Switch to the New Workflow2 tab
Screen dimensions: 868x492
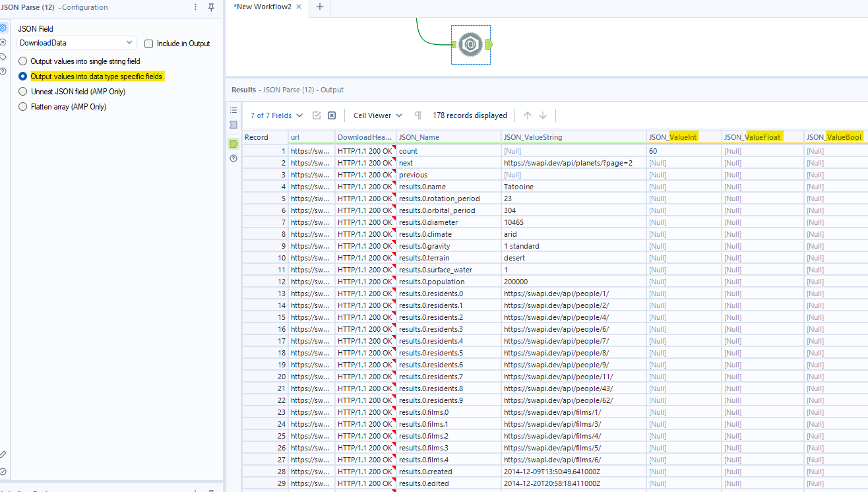(x=262, y=7)
